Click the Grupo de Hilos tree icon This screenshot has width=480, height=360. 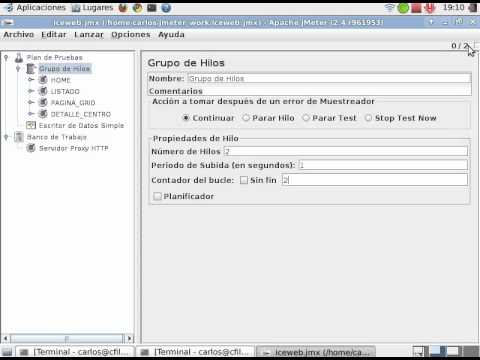[31, 69]
